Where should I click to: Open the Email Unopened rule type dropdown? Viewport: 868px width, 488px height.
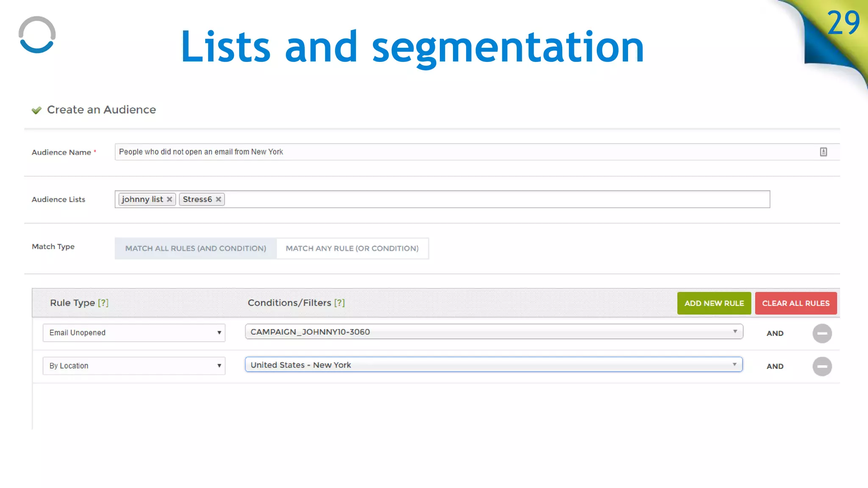tap(134, 333)
